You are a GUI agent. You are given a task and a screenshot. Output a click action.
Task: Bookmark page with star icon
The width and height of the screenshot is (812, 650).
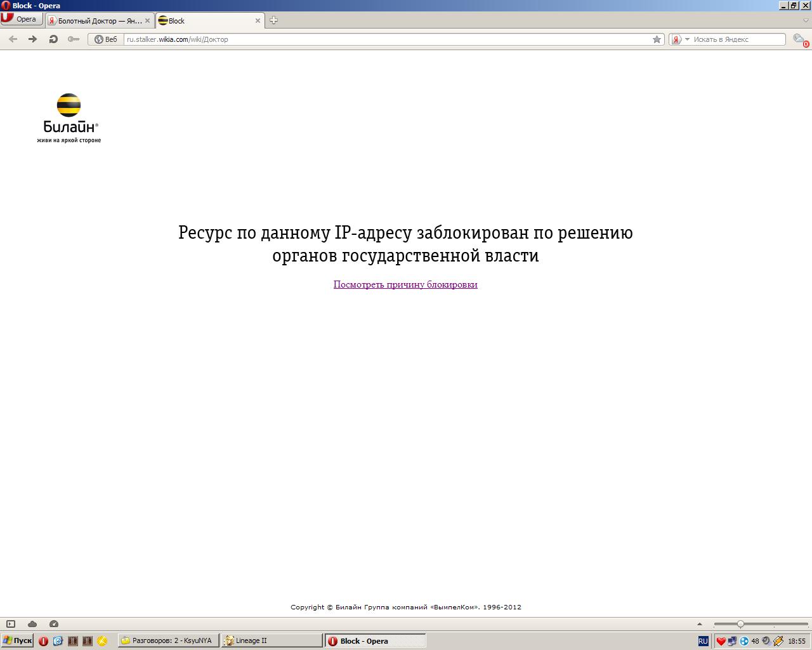pyautogui.click(x=657, y=39)
